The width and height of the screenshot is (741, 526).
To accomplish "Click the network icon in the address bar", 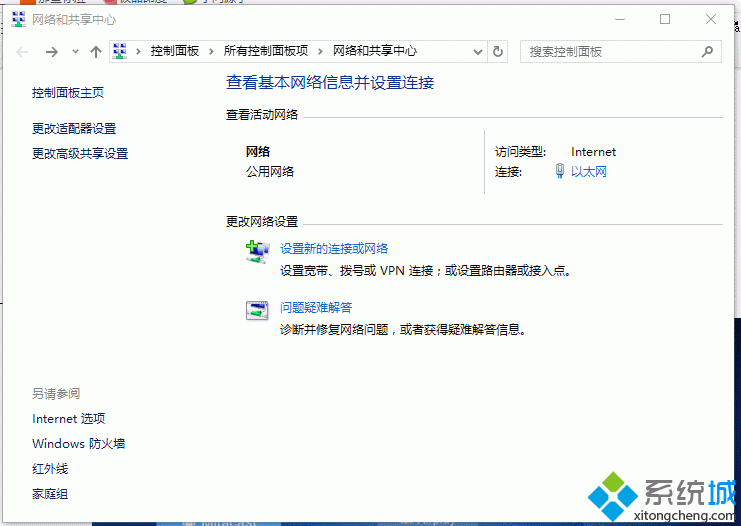I will [120, 51].
